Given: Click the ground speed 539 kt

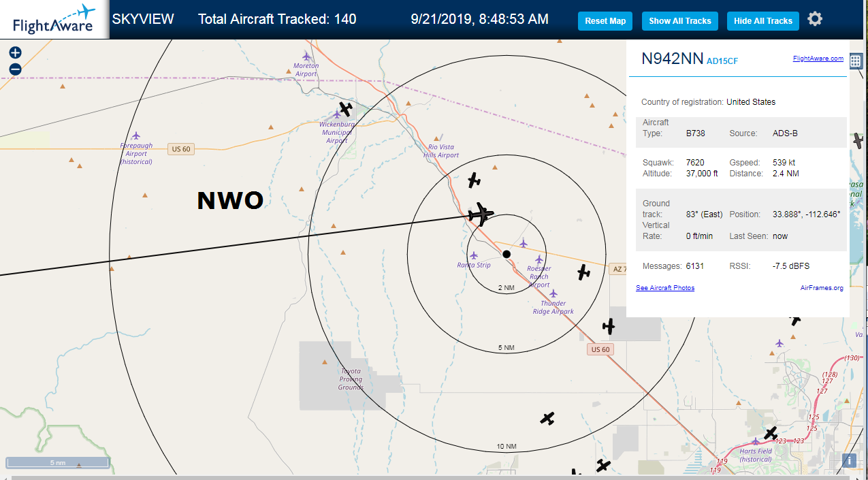Looking at the screenshot, I should [784, 163].
